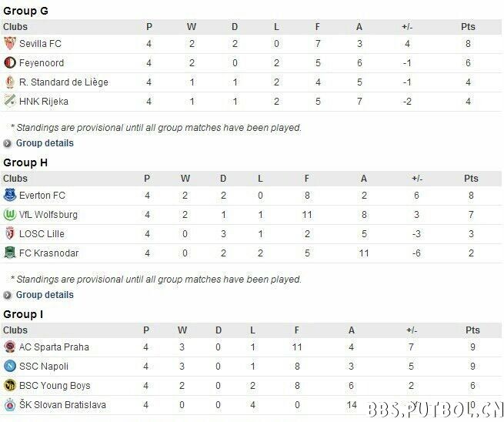The image size is (504, 422).
Task: Click the arrow beside Group G details
Action: coord(8,143)
